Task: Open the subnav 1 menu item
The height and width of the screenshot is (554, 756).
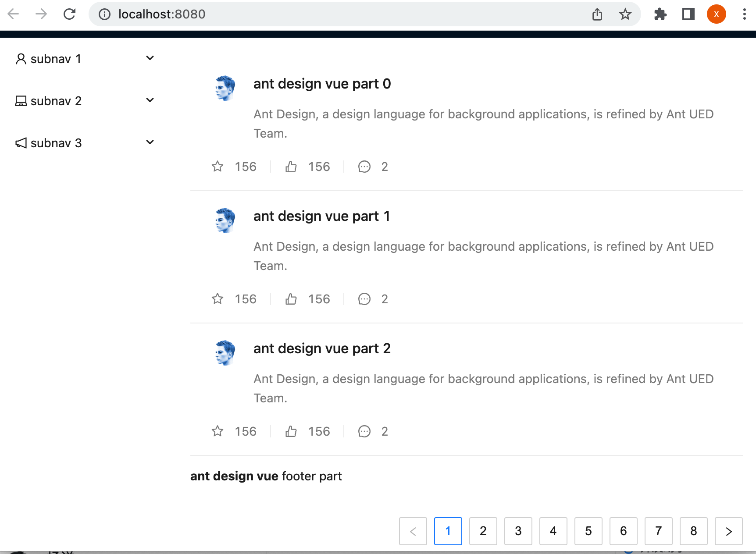Action: (x=85, y=59)
